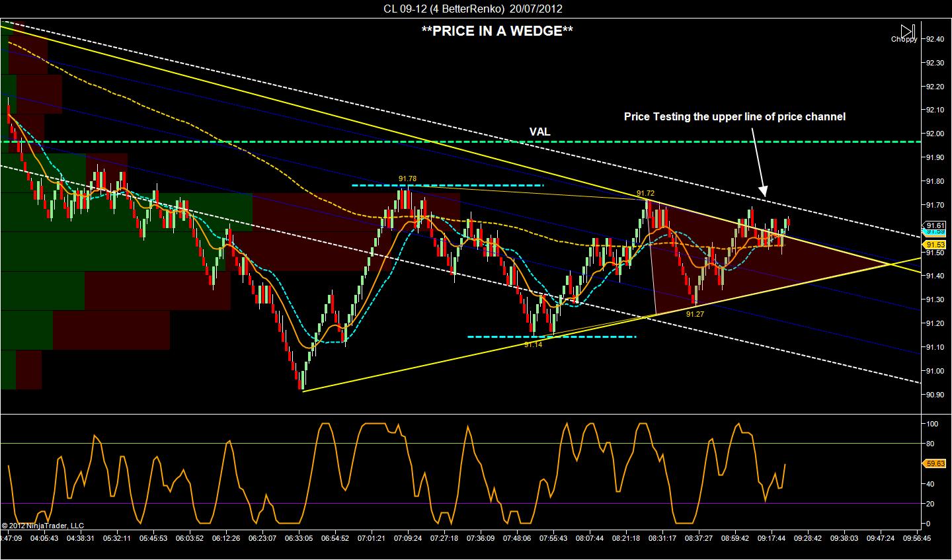Click the 08:31:17 time label
The image size is (952, 560).
coord(662,538)
